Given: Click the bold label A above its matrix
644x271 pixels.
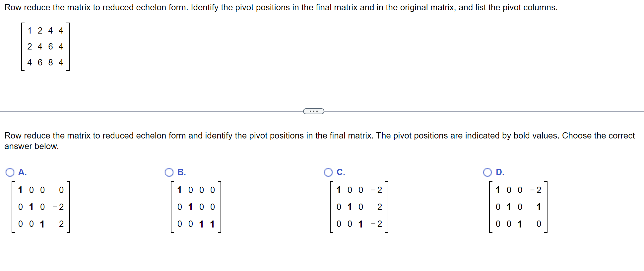Looking at the screenshot, I should pyautogui.click(x=22, y=172).
